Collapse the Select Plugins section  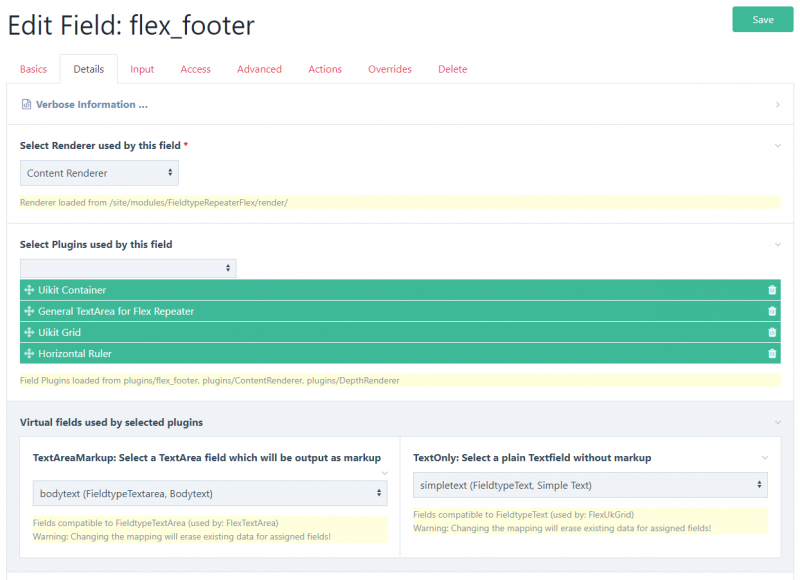click(x=778, y=244)
